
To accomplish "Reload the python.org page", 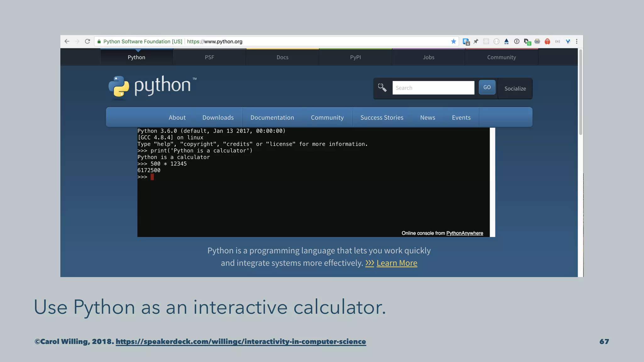I will 87,41.
